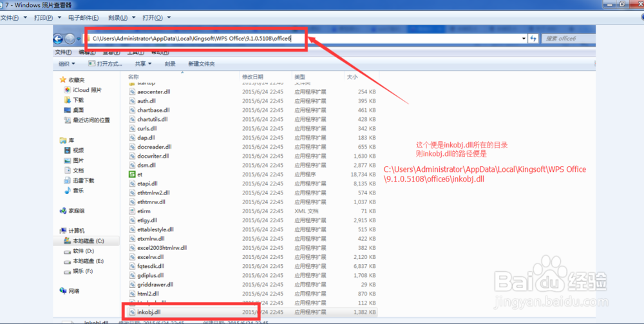The image size is (644, 324).
Task: Expand the 组织 dropdown in Explorer toolbar
Action: point(67,64)
